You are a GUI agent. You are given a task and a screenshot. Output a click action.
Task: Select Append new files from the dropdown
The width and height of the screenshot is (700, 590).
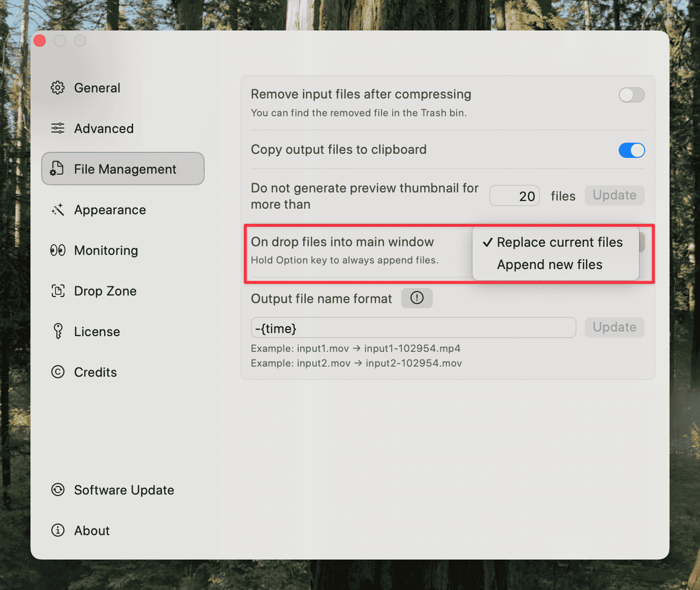pyautogui.click(x=550, y=265)
